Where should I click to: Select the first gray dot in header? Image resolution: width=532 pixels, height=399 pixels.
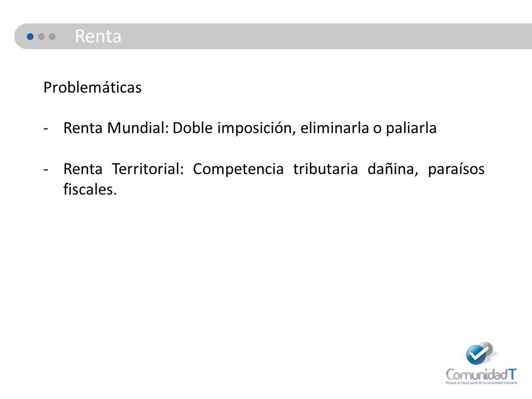click(x=42, y=37)
